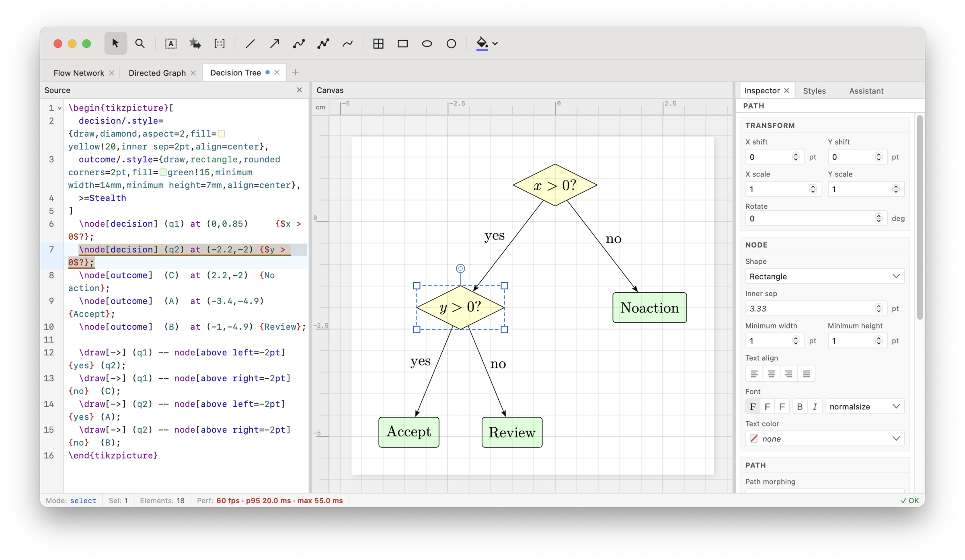Insert a grid with the grid tool
965x560 pixels.
[378, 43]
